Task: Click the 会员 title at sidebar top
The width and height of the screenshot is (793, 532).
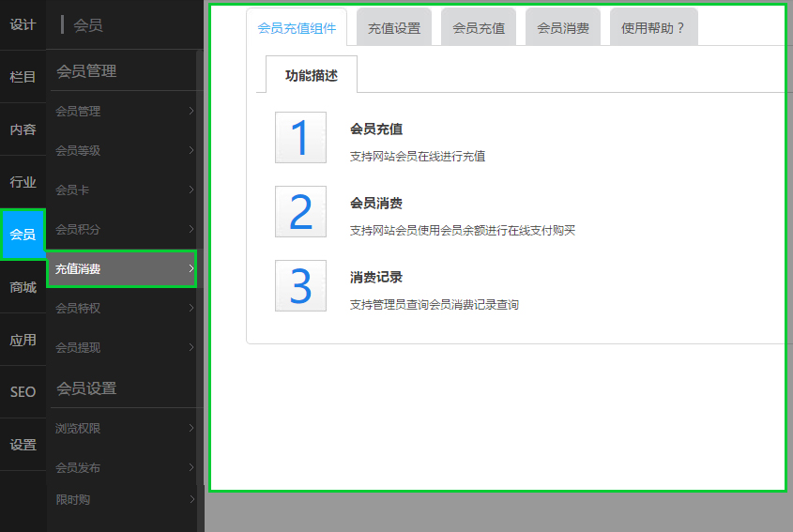Action: pos(88,24)
